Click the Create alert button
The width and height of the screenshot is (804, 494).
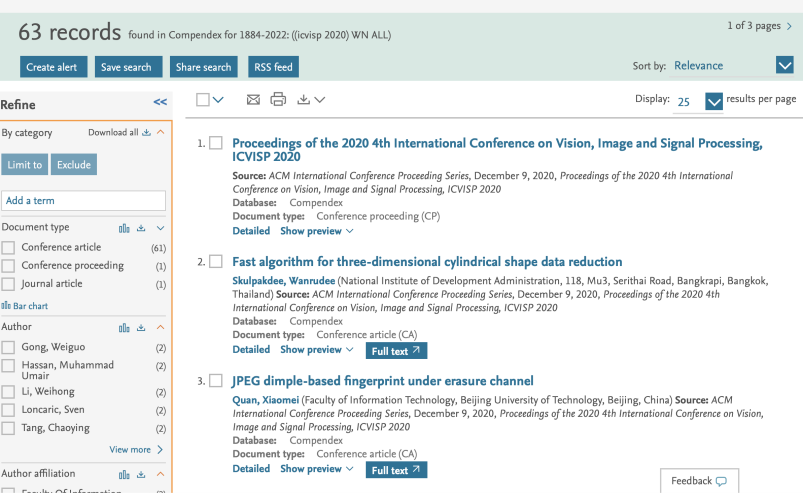[x=54, y=67]
